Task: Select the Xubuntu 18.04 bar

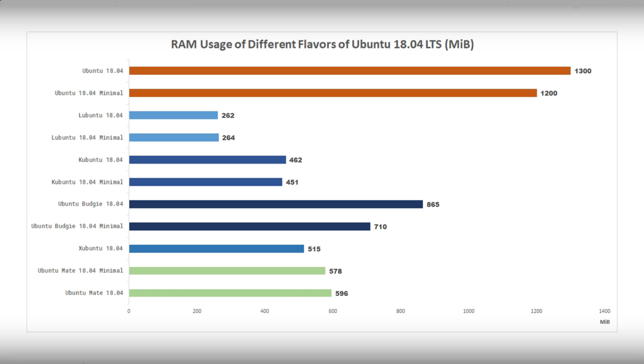Action: point(217,249)
